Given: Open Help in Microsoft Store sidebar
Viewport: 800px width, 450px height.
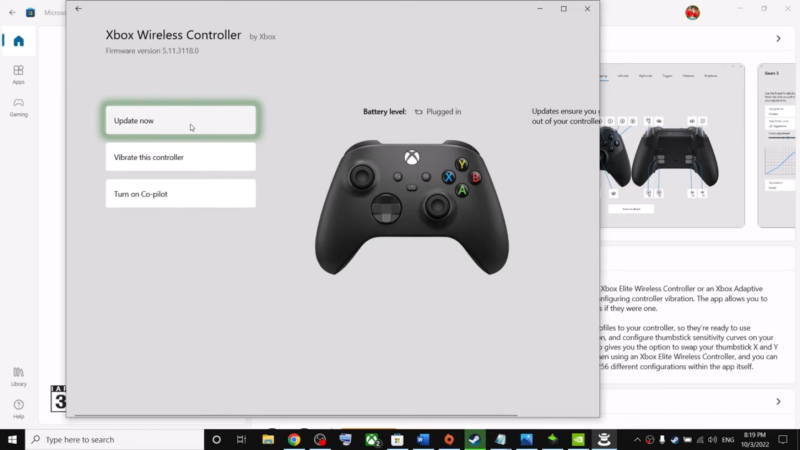Looking at the screenshot, I should click(18, 409).
